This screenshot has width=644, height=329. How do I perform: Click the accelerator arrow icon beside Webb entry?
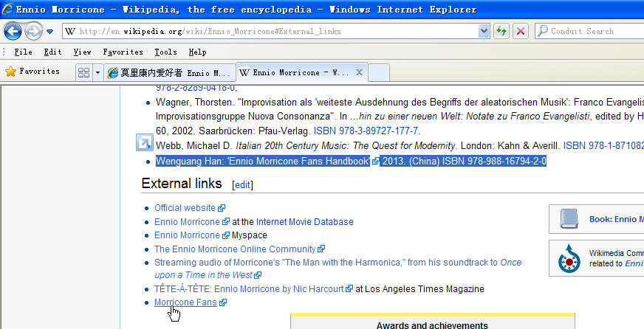click(x=144, y=142)
